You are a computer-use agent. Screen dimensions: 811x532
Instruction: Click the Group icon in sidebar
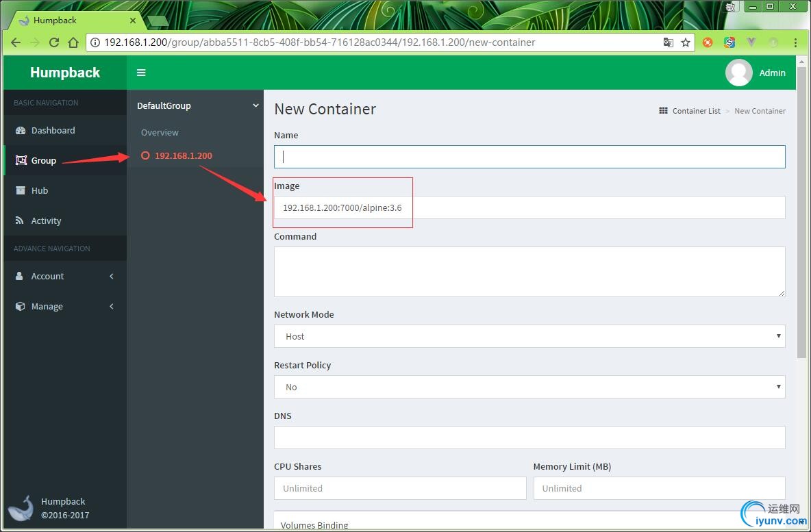pos(21,160)
